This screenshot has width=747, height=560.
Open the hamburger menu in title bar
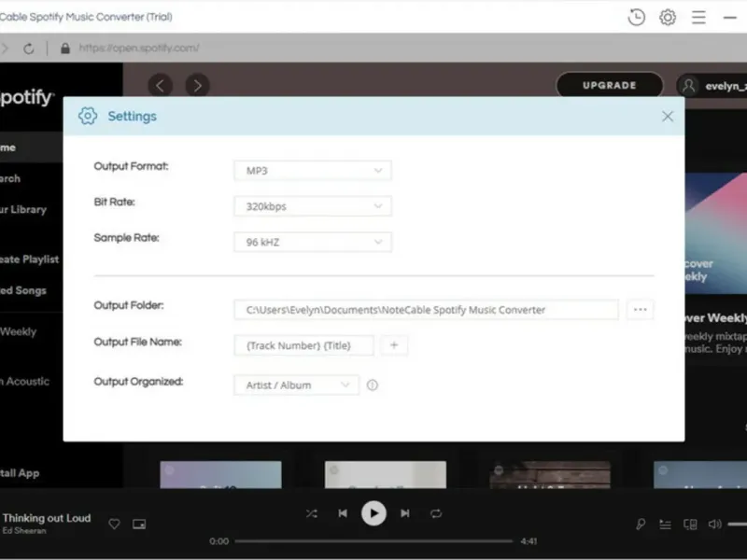[x=698, y=18]
